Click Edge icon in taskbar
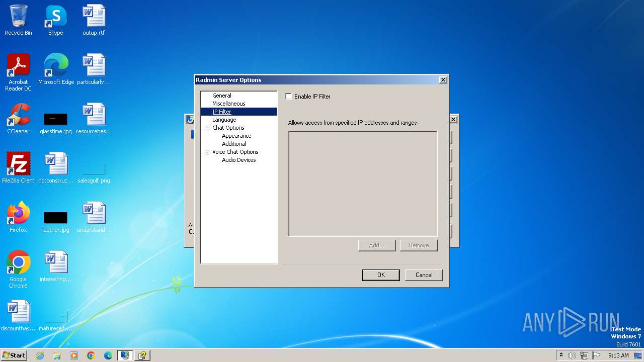The image size is (644, 362). point(108,355)
